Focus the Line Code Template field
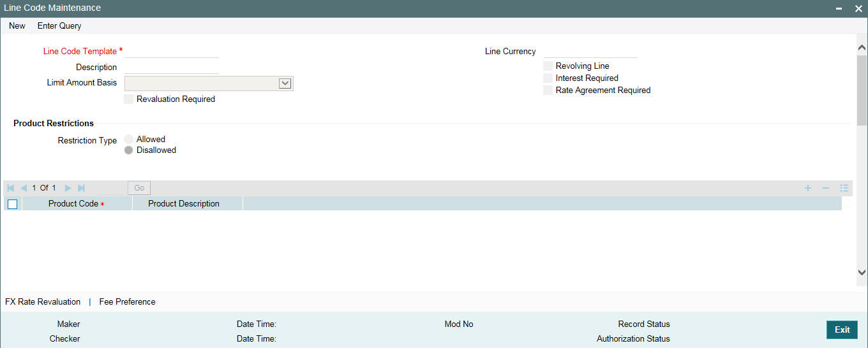 coord(172,51)
